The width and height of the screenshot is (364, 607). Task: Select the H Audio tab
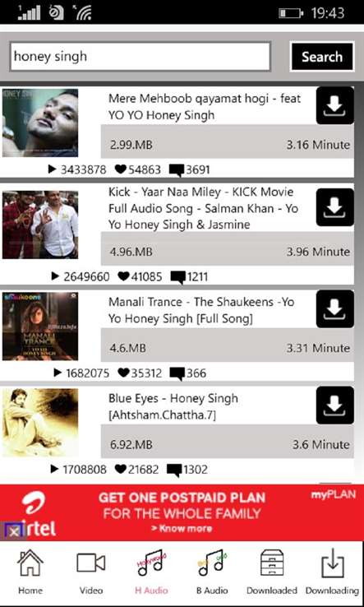(x=151, y=572)
